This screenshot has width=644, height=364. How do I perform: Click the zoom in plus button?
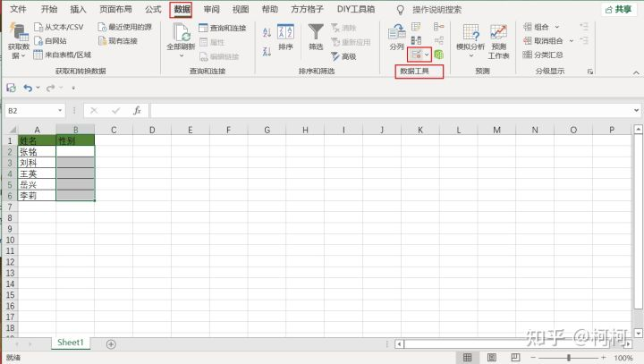coord(603,358)
